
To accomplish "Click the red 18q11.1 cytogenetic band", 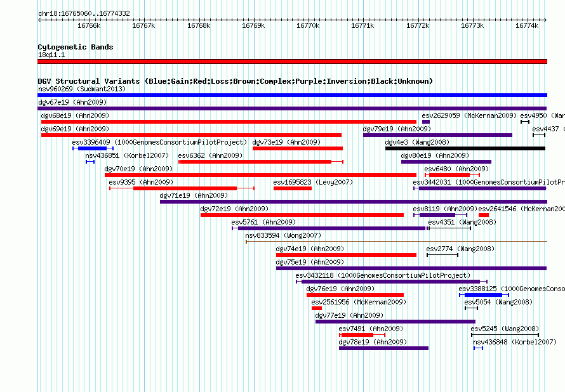I will [x=292, y=62].
